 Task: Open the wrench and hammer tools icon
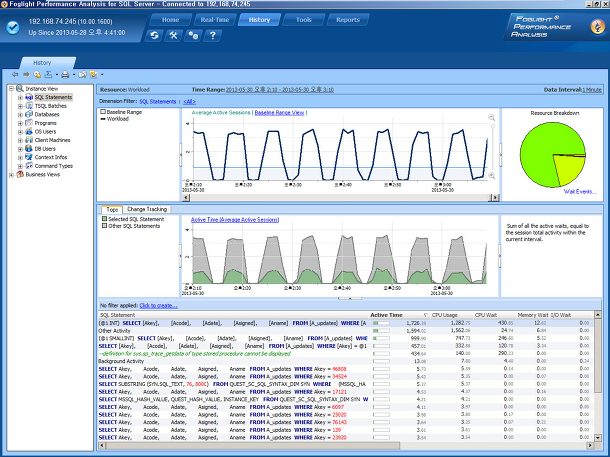point(174,36)
